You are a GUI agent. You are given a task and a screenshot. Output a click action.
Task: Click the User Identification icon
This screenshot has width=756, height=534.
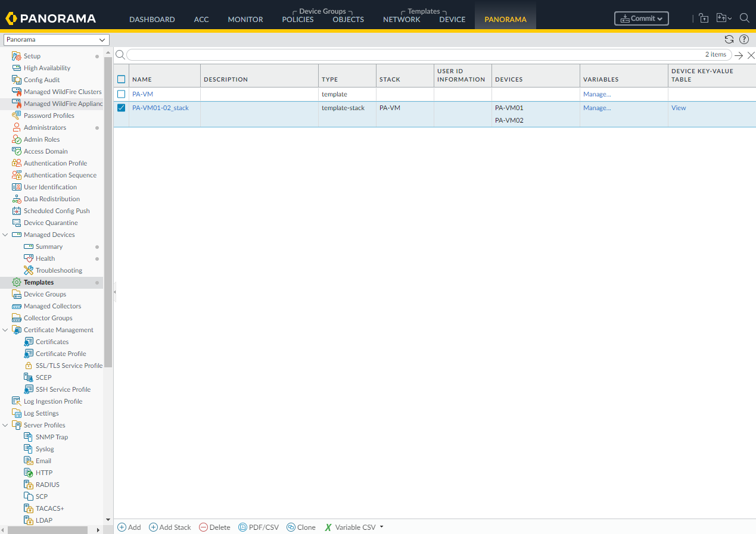[17, 187]
